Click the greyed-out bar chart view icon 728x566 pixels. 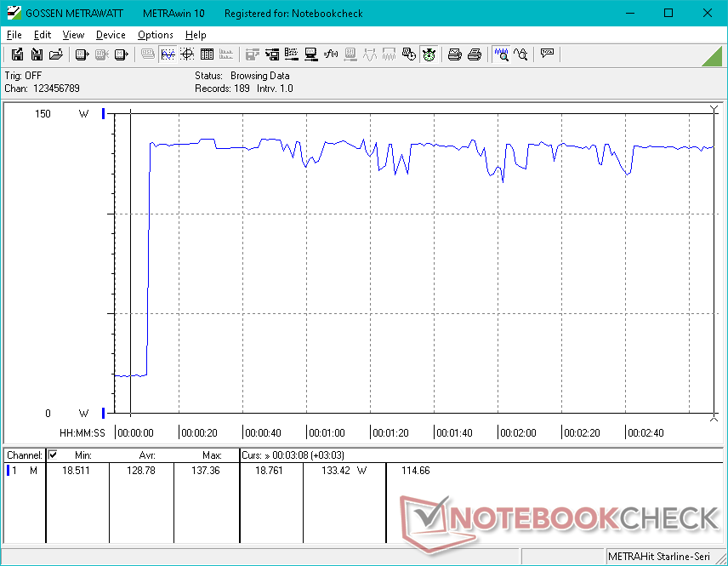click(x=226, y=54)
